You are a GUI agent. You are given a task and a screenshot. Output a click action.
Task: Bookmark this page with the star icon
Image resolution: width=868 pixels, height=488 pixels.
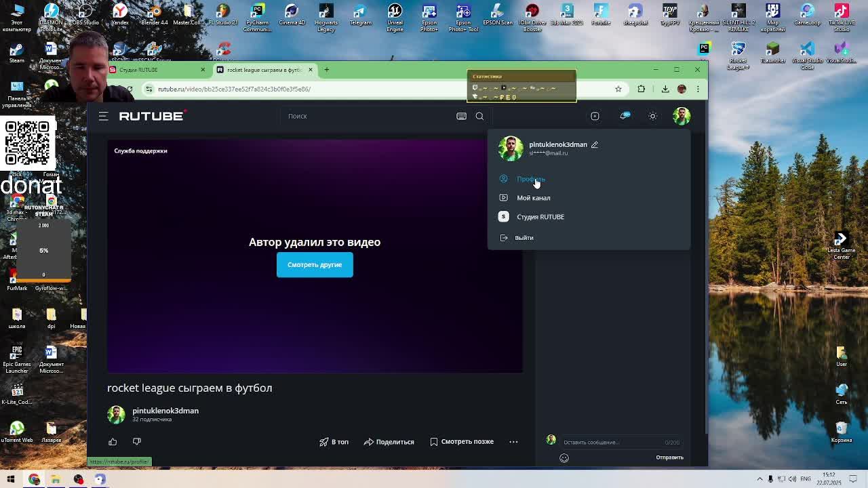point(618,89)
